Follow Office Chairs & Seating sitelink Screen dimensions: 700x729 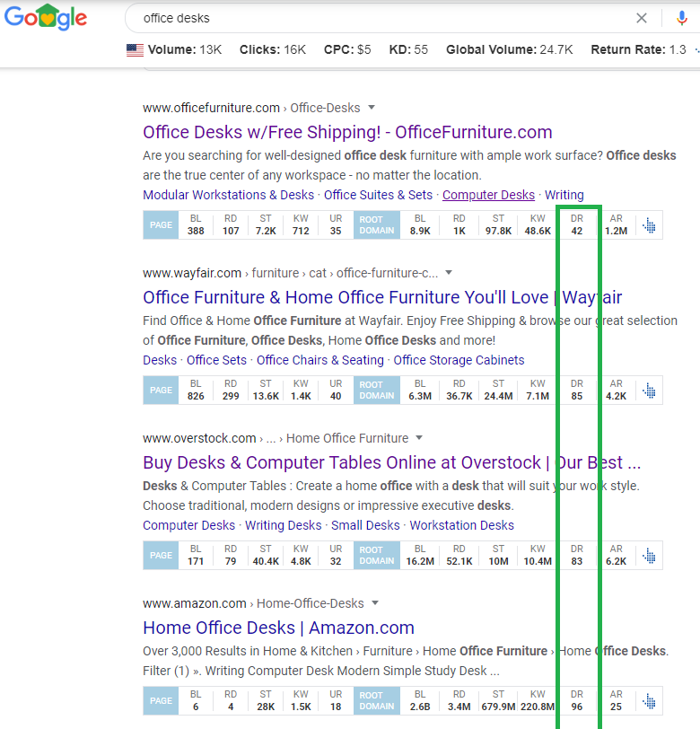[320, 360]
